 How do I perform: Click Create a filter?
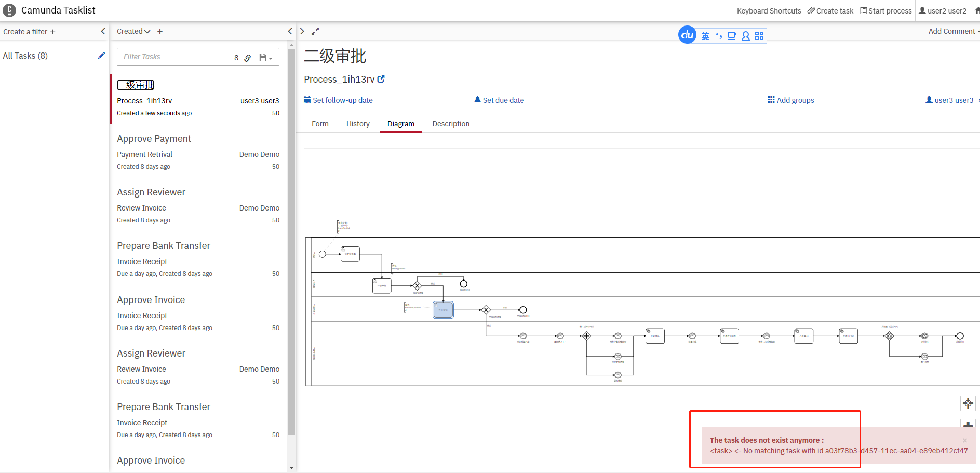pos(29,32)
